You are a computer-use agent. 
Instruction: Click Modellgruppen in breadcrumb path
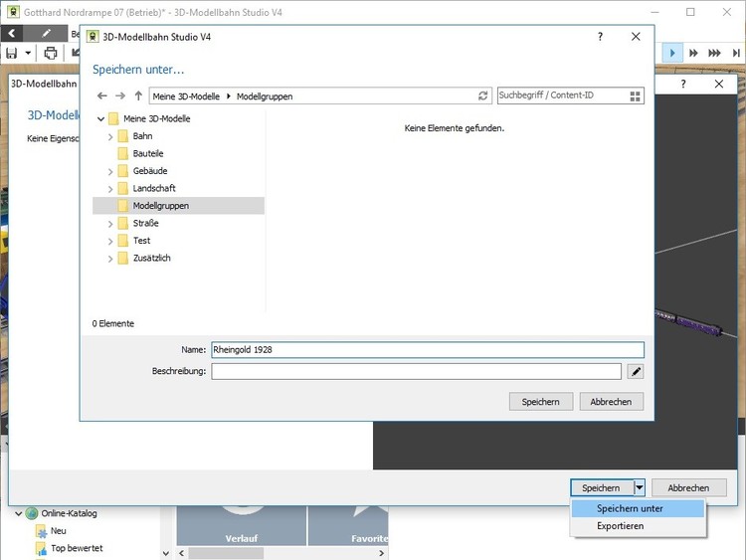coord(265,96)
